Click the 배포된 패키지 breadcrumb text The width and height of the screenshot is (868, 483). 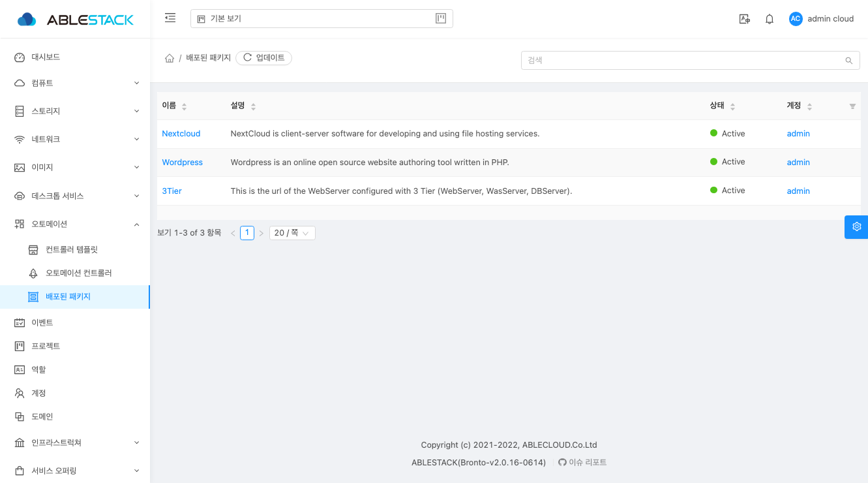(209, 58)
